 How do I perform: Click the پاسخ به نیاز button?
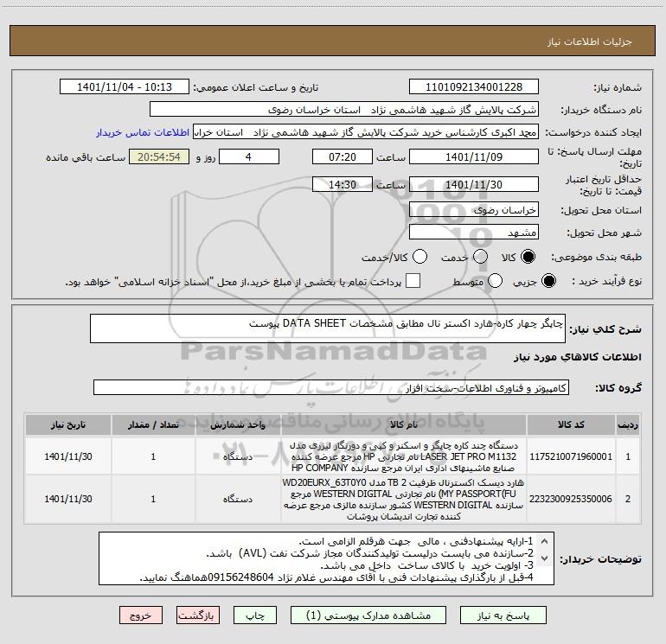503,615
